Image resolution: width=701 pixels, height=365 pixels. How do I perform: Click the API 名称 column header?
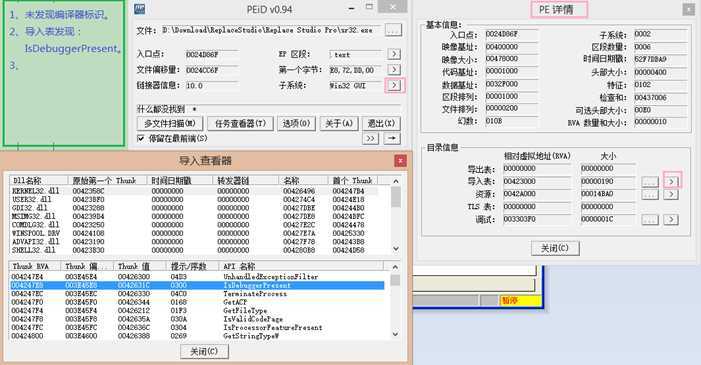coord(301,267)
